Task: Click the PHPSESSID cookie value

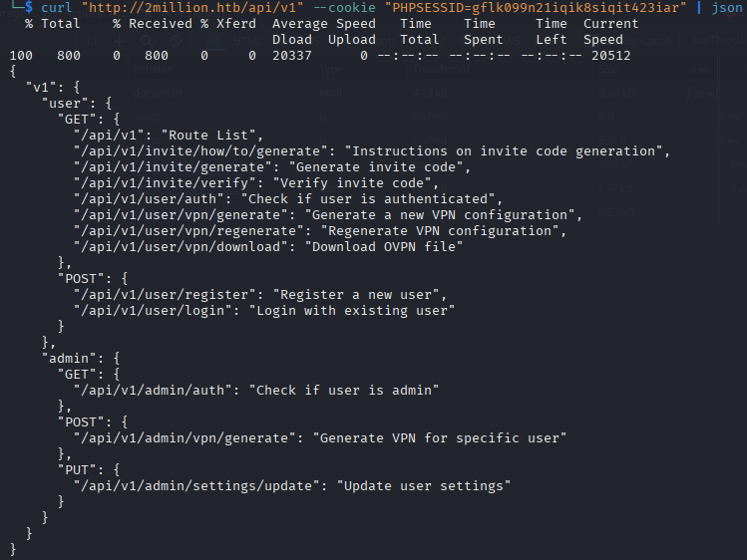Action: click(x=535, y=7)
